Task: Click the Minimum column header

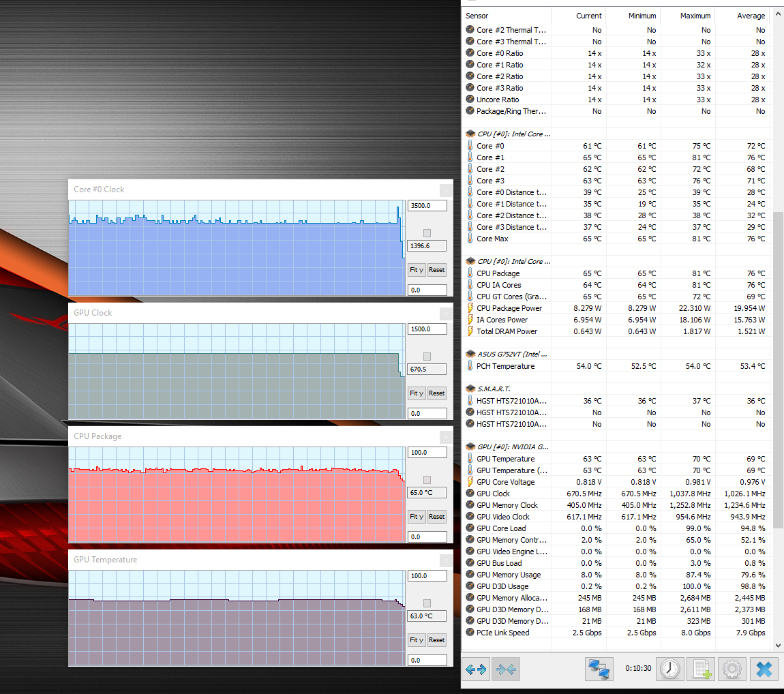Action: [x=633, y=16]
